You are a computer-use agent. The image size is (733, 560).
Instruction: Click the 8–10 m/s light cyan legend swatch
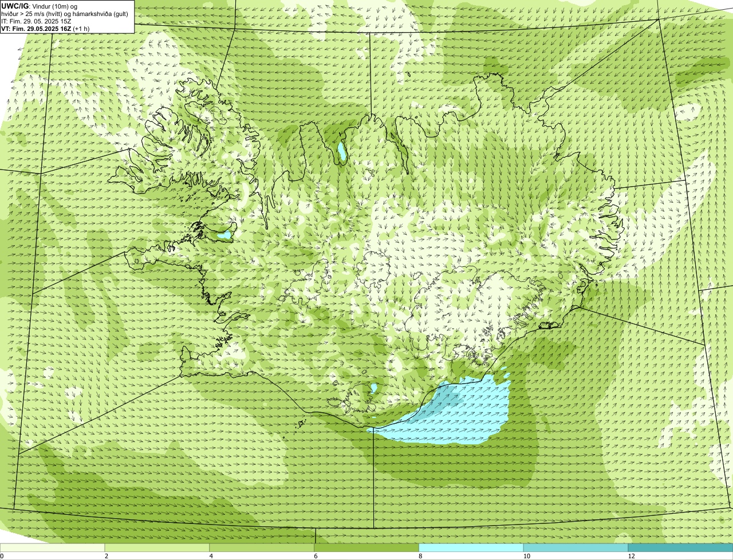(471, 547)
